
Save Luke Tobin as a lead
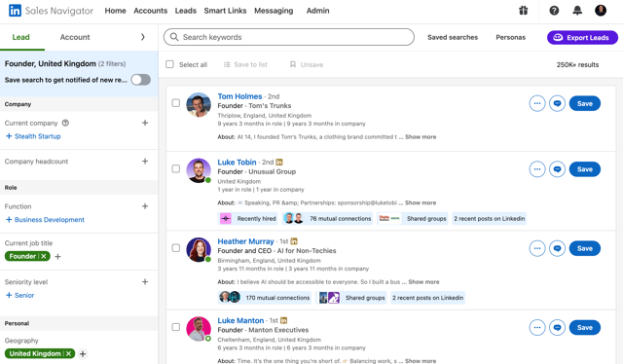tap(585, 169)
